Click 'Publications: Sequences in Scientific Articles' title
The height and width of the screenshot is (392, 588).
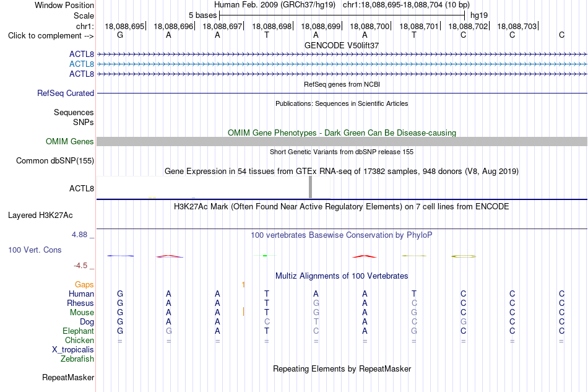[342, 103]
